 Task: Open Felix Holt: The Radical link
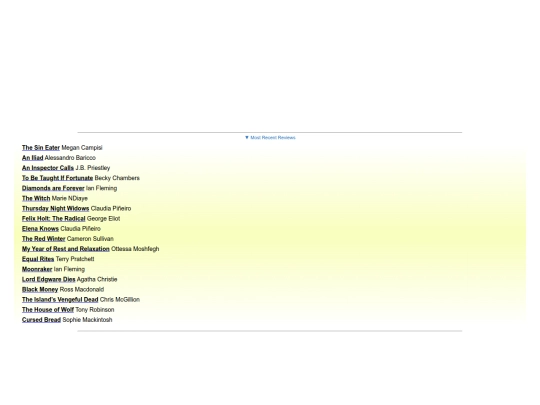pyautogui.click(x=53, y=219)
